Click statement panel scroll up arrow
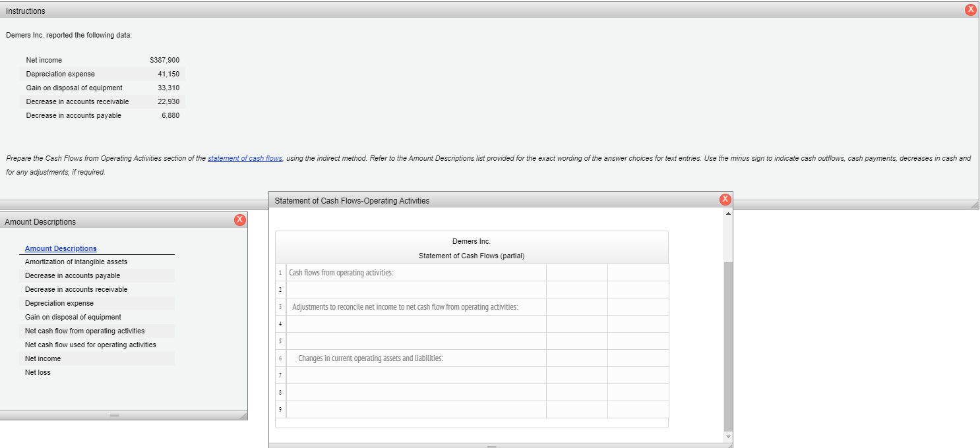The height and width of the screenshot is (448, 980). 728,213
